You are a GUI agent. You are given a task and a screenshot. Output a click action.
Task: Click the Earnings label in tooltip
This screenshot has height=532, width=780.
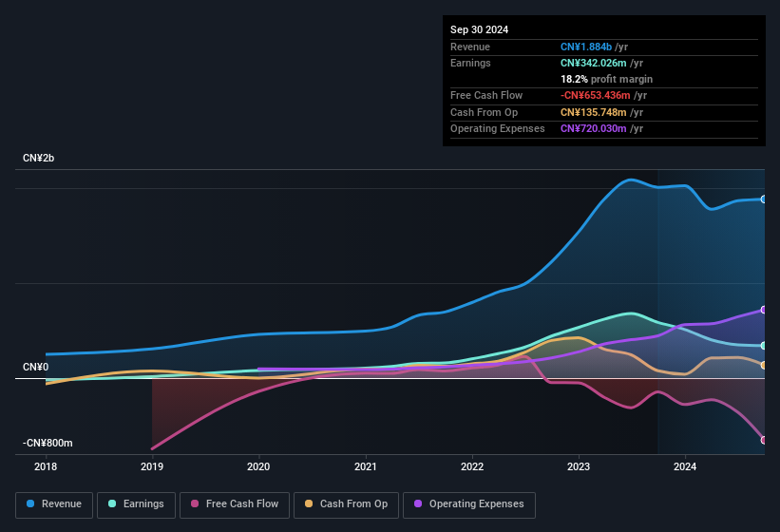(470, 63)
